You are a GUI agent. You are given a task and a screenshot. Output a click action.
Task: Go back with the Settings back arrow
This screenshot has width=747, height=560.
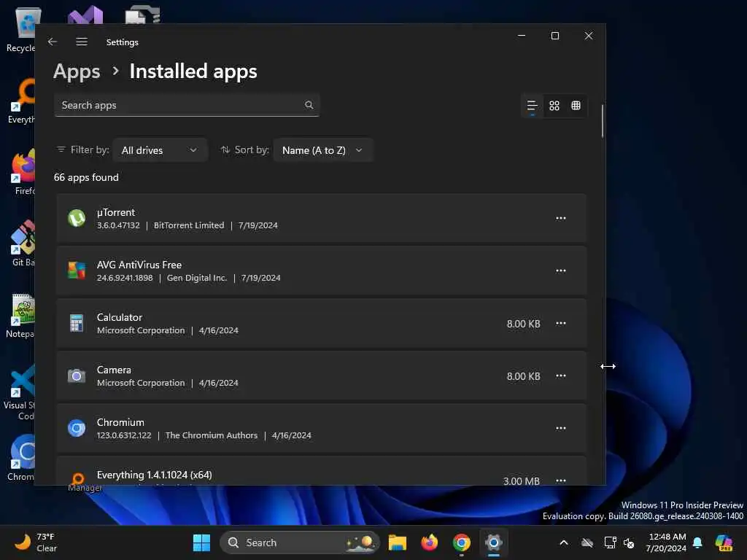pyautogui.click(x=53, y=42)
